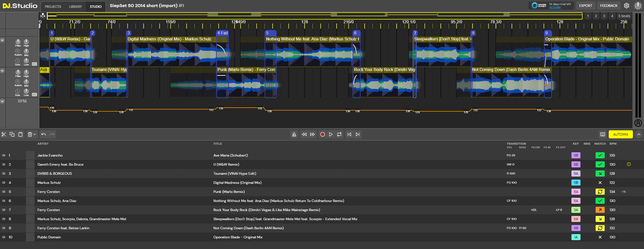Select transition marker 9 on timeline
The height and width of the screenshot is (249, 644).
click(x=548, y=33)
